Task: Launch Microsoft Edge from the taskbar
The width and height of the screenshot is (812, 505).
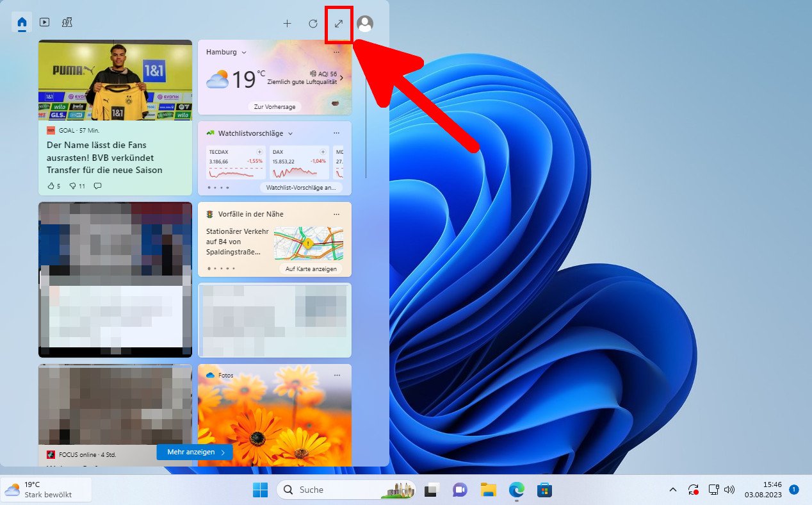Action: (x=516, y=490)
